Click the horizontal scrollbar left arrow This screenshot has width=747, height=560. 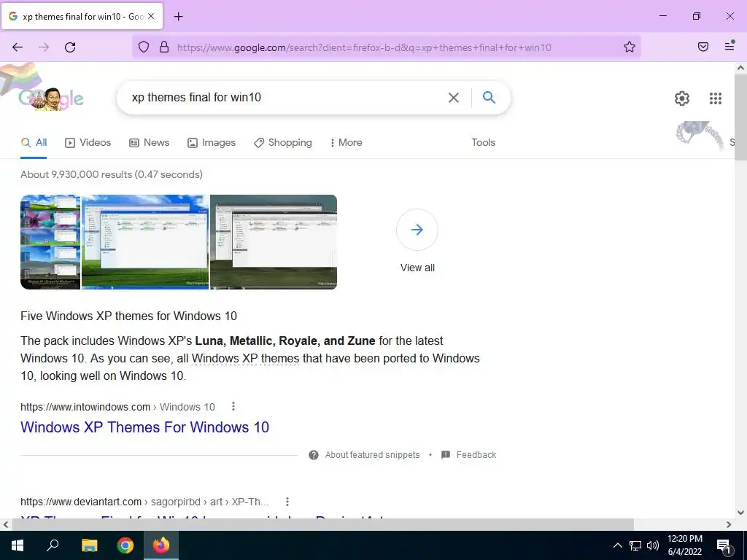(6, 525)
